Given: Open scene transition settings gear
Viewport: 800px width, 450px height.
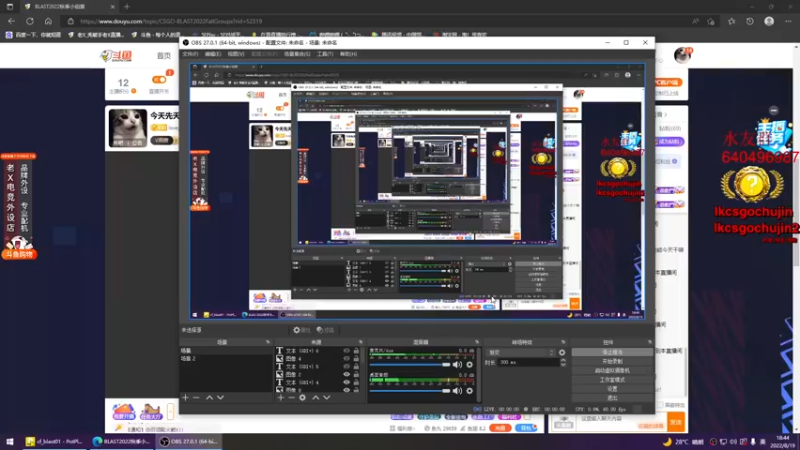Looking at the screenshot, I should point(562,353).
